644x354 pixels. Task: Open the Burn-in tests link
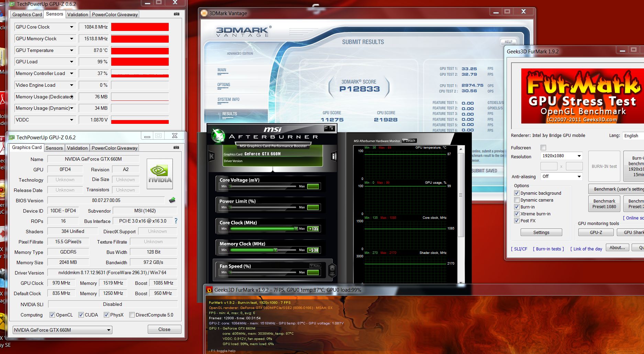pos(548,249)
